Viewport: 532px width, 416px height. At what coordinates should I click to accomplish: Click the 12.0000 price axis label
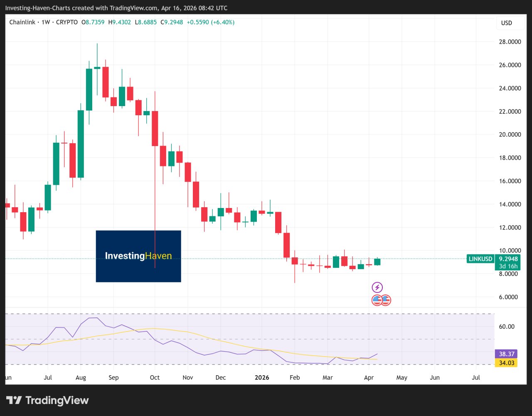click(x=510, y=228)
